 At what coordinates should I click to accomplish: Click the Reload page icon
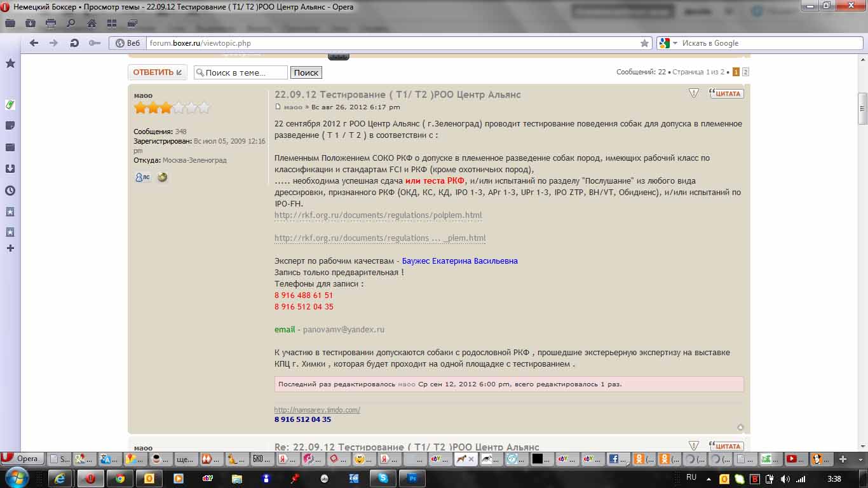pyautogui.click(x=74, y=43)
